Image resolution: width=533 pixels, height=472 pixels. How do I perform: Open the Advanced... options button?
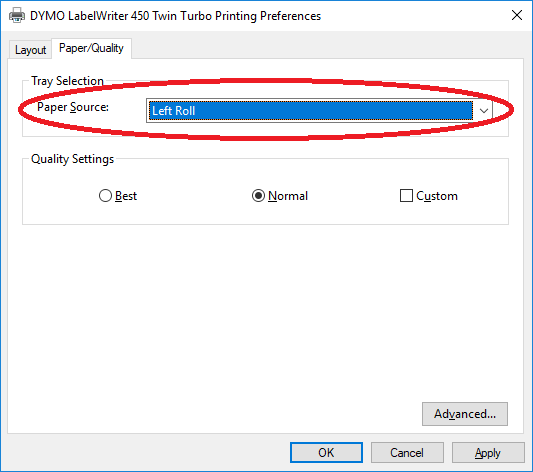(x=465, y=414)
